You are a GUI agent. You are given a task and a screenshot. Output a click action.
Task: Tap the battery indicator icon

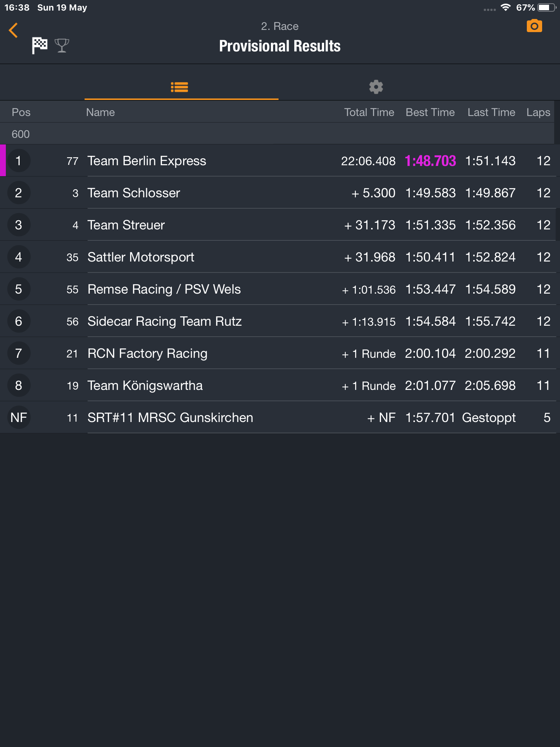(546, 7)
